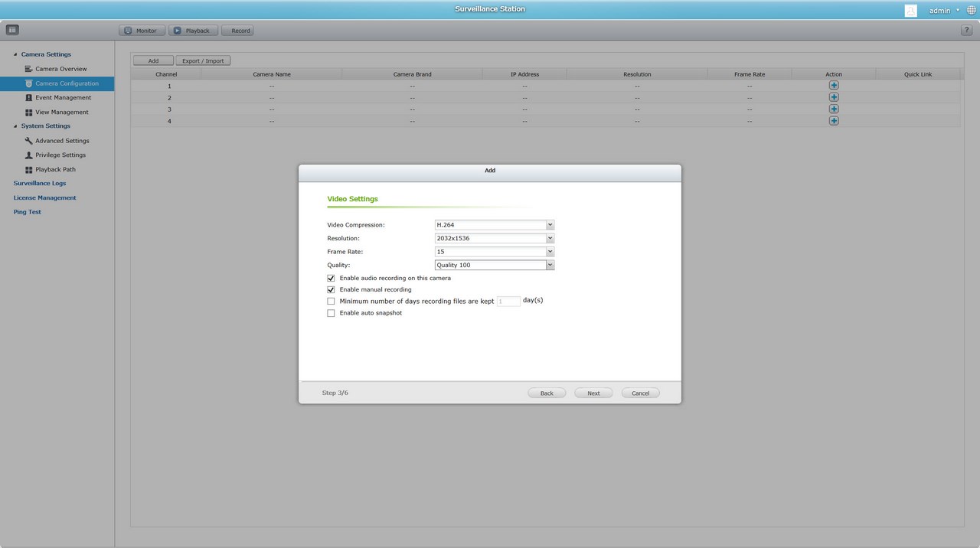Click the Channel column header
Image resolution: width=980 pixels, height=548 pixels.
(166, 74)
